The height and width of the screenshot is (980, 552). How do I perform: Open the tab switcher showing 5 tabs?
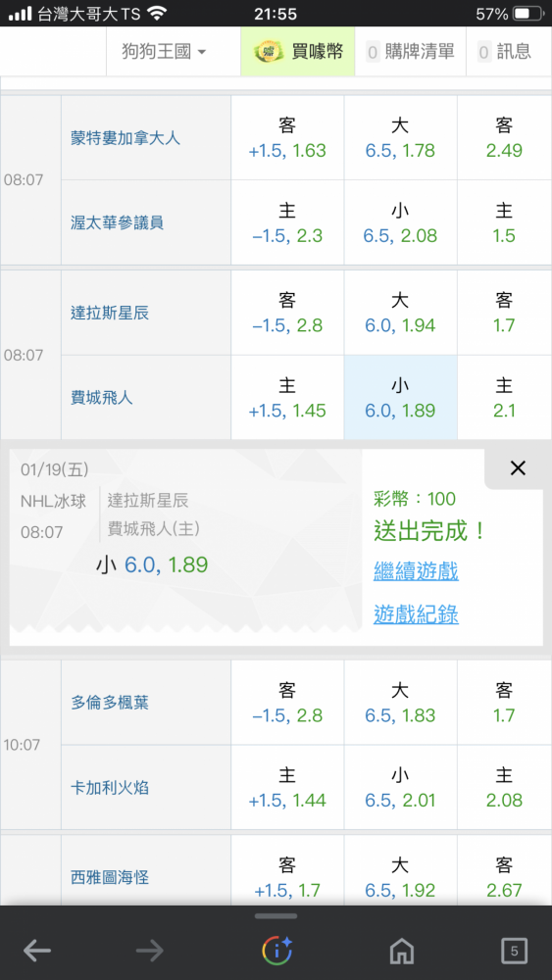point(514,952)
